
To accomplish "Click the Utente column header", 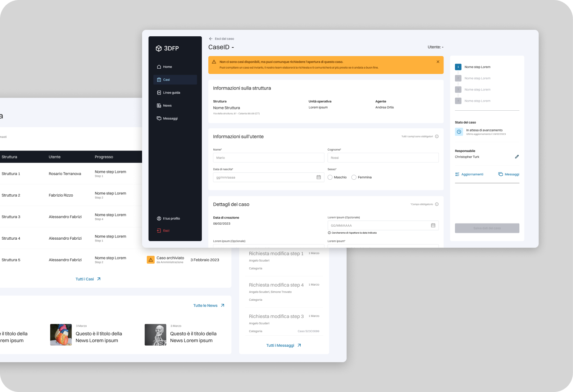I will (55, 157).
